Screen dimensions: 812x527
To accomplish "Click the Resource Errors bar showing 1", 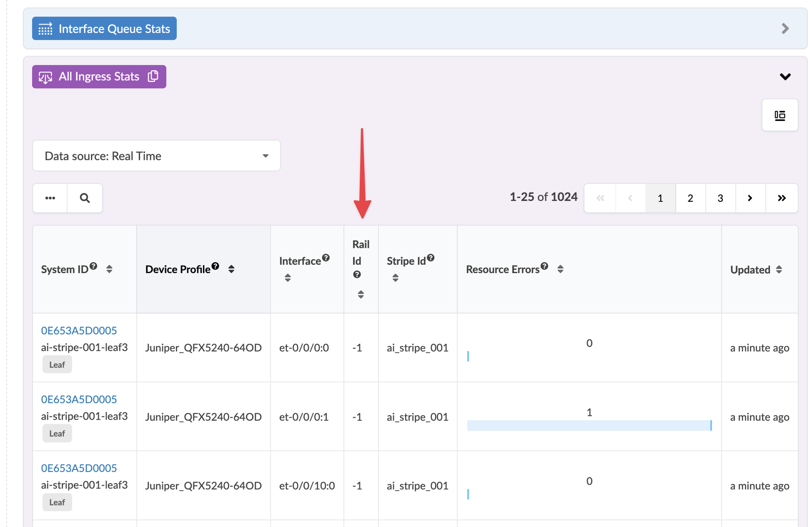I will point(589,425).
